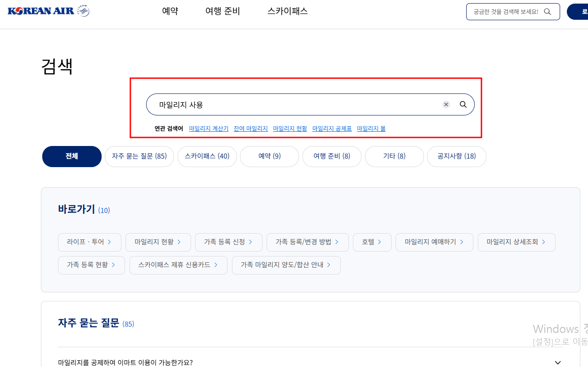Click the Korean Air logo
Viewport: 588px width, 367px height.
(47, 10)
